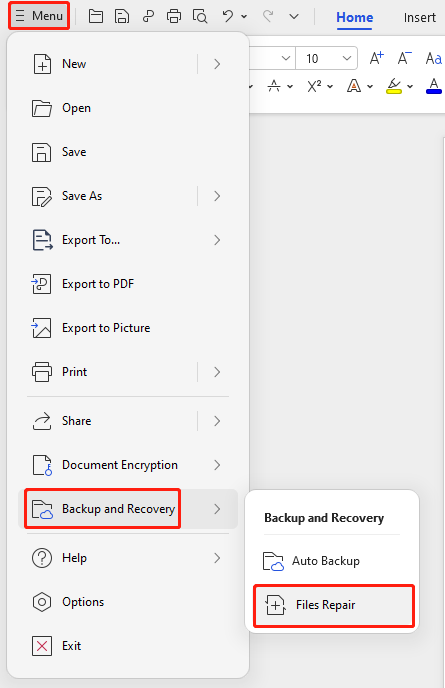Image resolution: width=445 pixels, height=688 pixels.
Task: Apply the blue font color
Action: click(434, 86)
